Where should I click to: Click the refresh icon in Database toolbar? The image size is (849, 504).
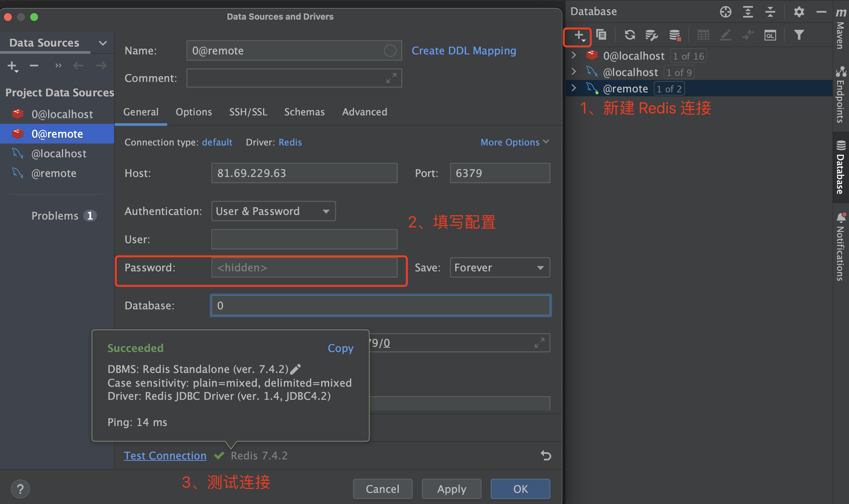[629, 35]
